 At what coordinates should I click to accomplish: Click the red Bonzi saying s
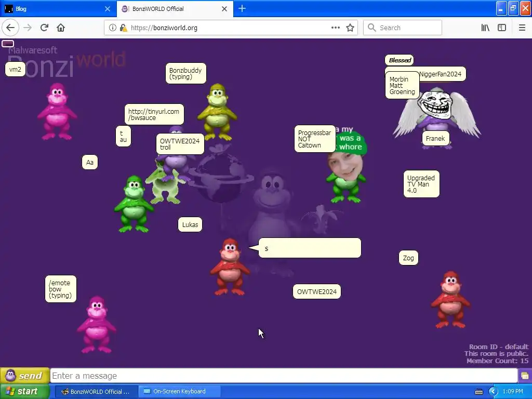click(230, 267)
